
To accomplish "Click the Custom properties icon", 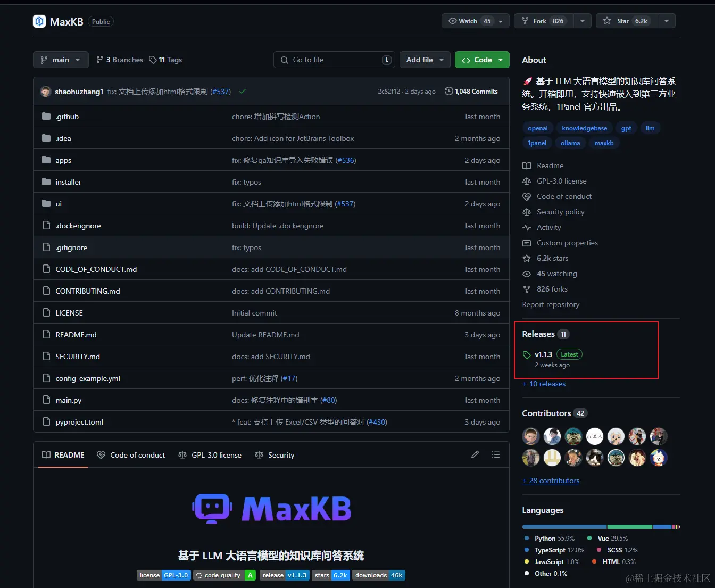I will (x=527, y=243).
